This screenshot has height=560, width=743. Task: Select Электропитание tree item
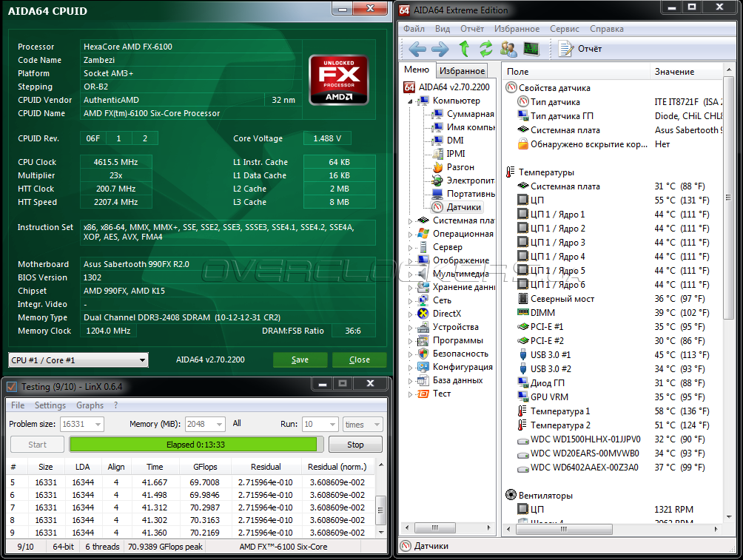(x=471, y=181)
